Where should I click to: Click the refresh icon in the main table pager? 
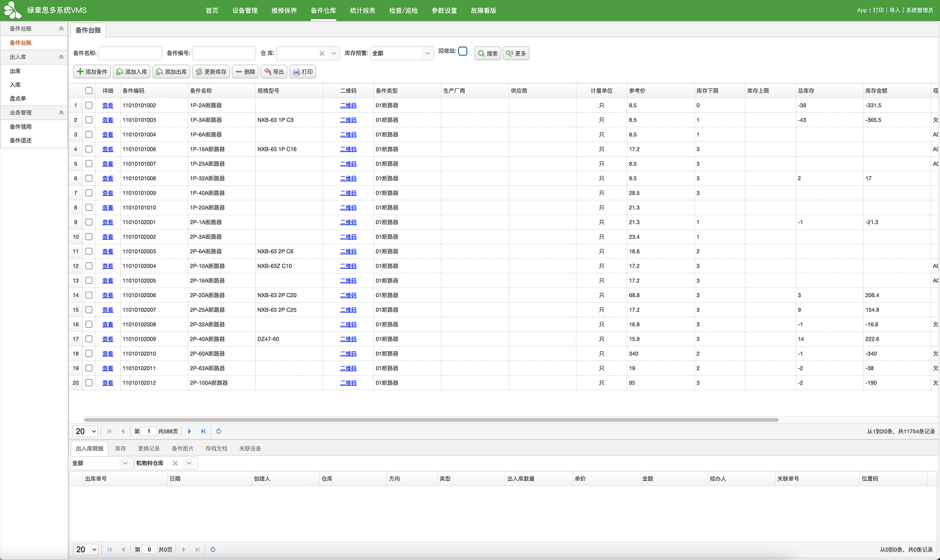pyautogui.click(x=219, y=431)
